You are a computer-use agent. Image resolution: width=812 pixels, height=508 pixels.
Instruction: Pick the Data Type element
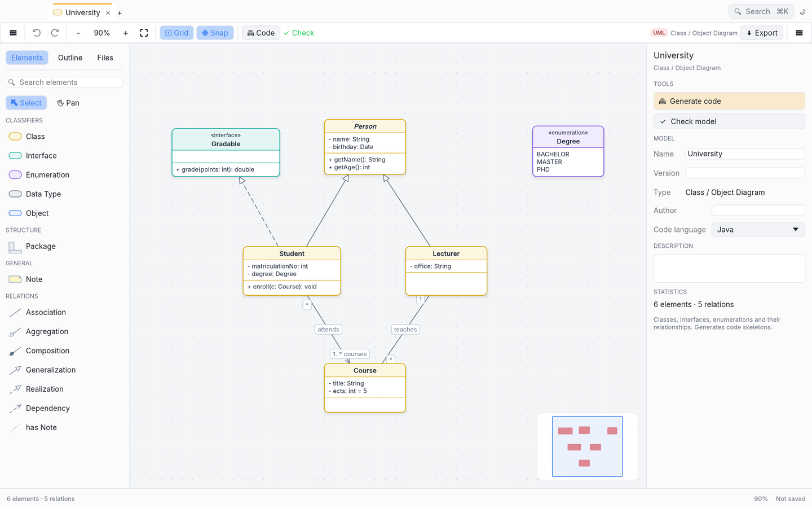coord(43,194)
